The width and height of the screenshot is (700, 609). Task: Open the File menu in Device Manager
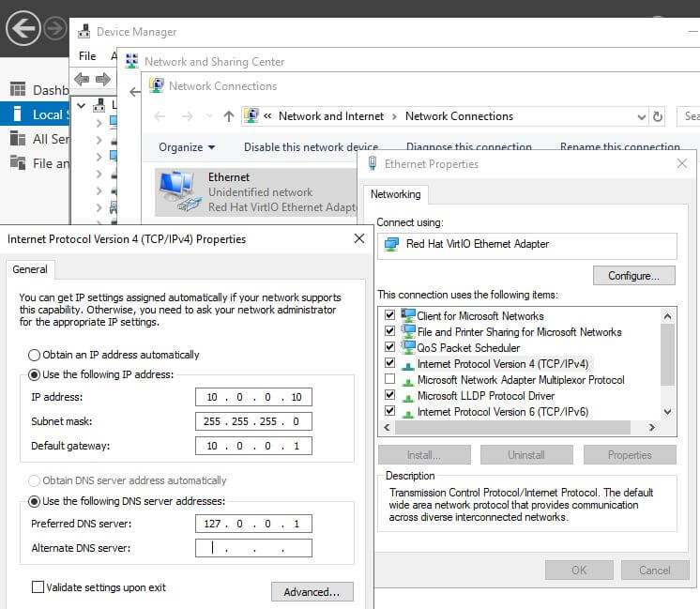click(x=87, y=55)
